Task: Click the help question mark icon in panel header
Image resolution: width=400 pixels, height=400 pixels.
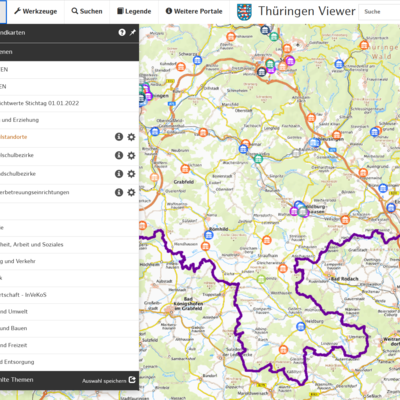Action: pyautogui.click(x=122, y=32)
